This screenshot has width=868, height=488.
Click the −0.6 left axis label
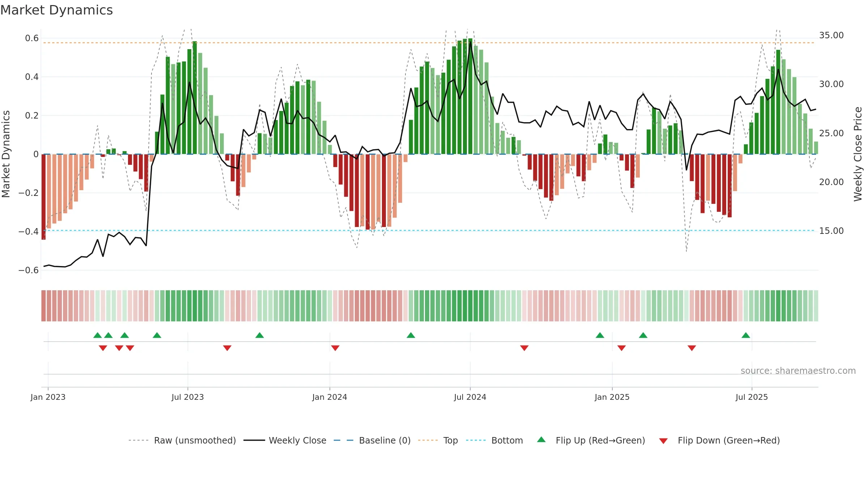pos(28,270)
